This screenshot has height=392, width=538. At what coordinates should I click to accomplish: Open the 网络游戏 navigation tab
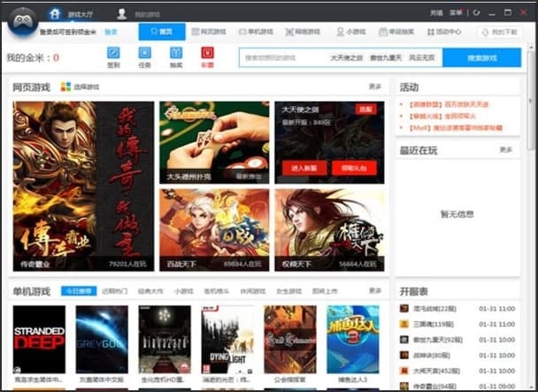[x=303, y=32]
